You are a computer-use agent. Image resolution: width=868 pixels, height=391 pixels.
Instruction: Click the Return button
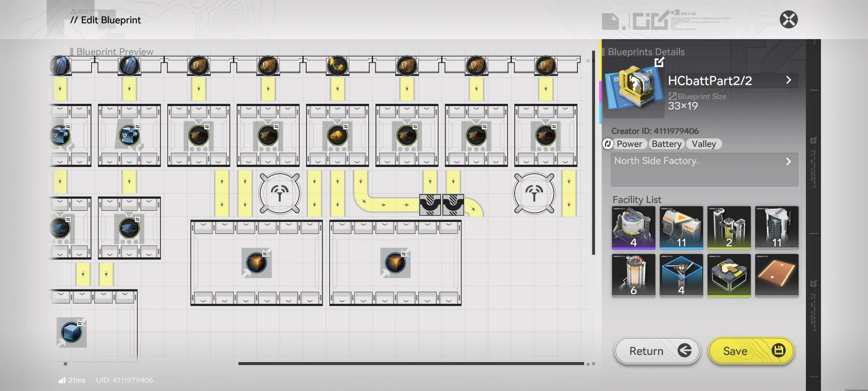656,351
